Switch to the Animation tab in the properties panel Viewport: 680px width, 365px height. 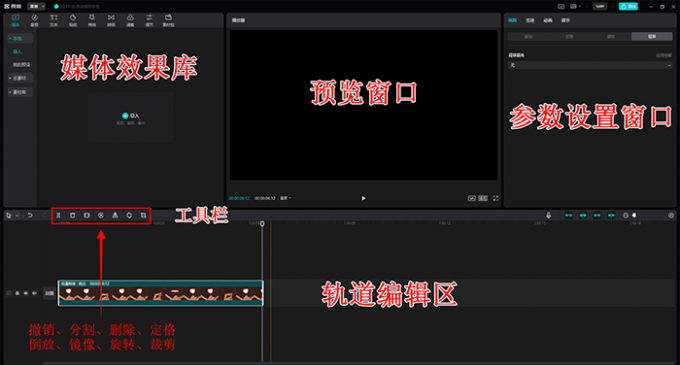point(548,20)
